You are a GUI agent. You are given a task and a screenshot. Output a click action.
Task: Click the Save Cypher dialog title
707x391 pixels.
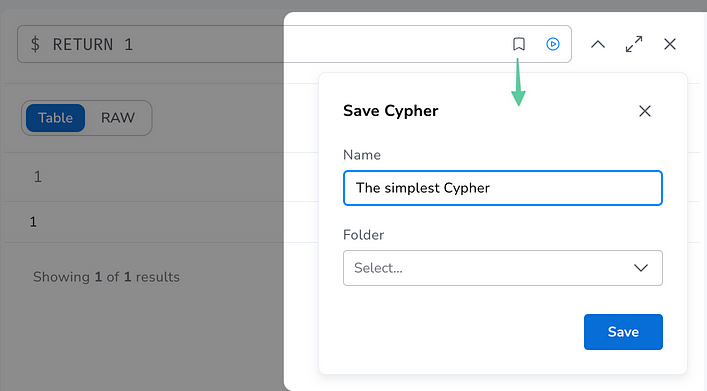(390, 111)
